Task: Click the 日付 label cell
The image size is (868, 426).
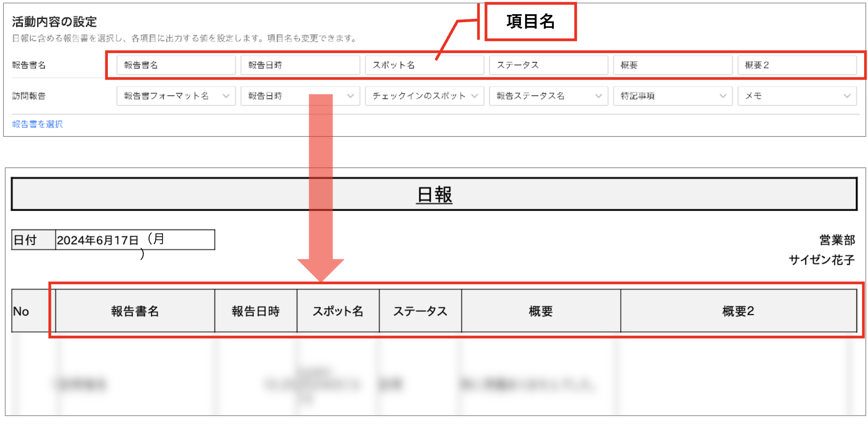Action: click(33, 240)
